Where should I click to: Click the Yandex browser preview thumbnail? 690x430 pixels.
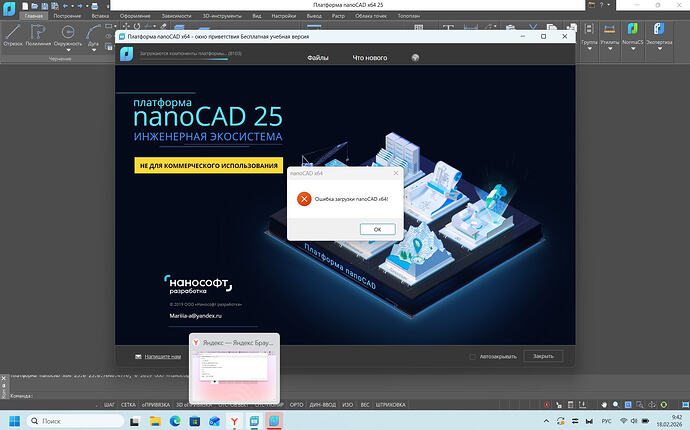[x=234, y=371]
